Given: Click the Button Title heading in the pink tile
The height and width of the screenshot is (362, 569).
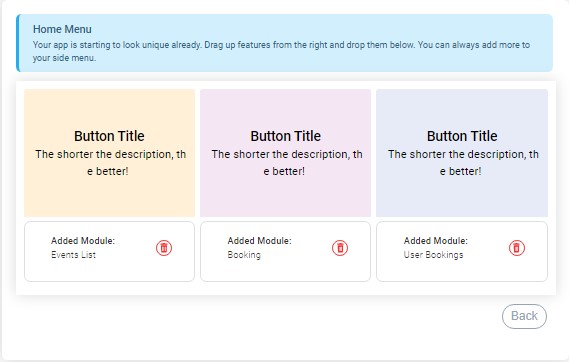Looking at the screenshot, I should pyautogui.click(x=286, y=136).
